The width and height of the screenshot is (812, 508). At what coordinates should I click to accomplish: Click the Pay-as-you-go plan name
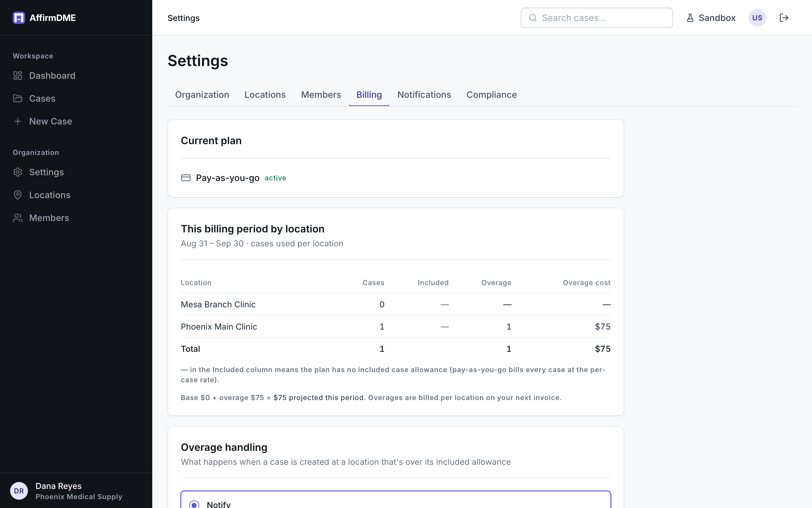(x=227, y=178)
